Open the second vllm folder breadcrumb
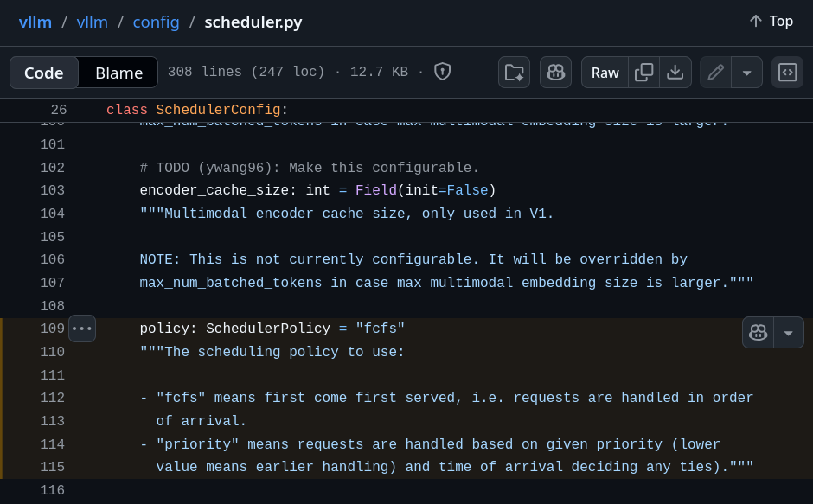 click(93, 22)
